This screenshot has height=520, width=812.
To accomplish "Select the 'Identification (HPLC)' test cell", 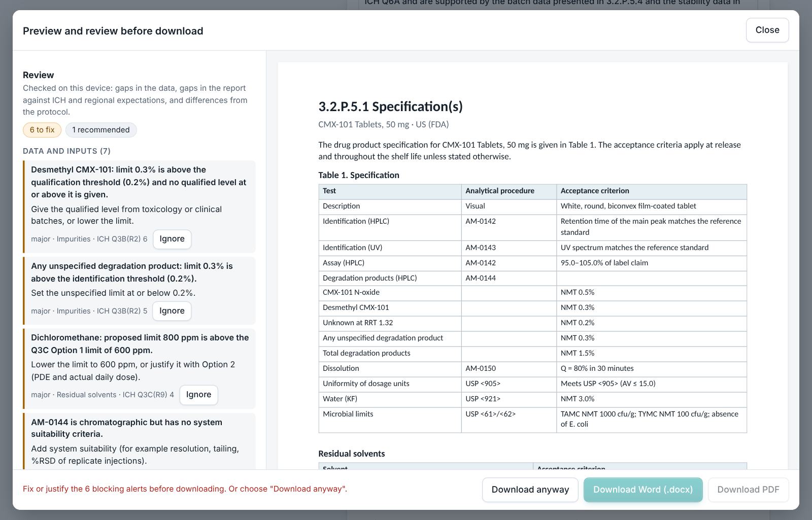I will pyautogui.click(x=390, y=227).
